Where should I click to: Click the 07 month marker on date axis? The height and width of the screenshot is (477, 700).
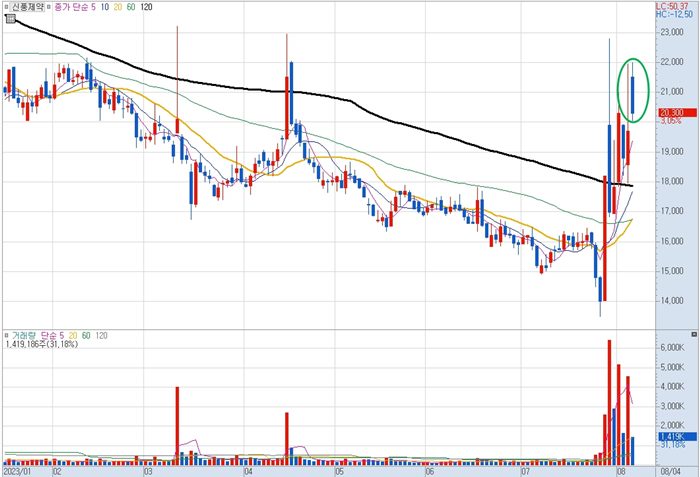525,472
